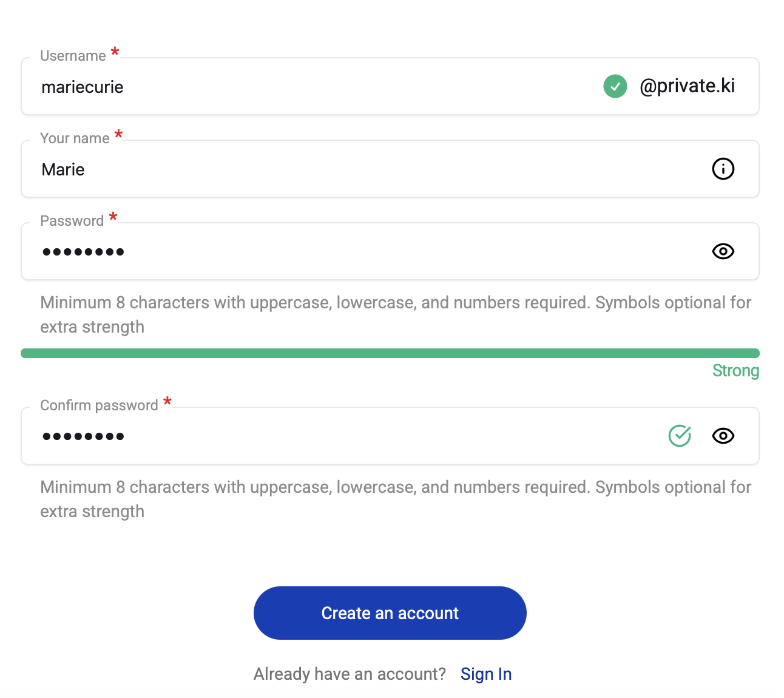This screenshot has width=784, height=698.
Task: Show the Password field characters
Action: click(x=723, y=251)
